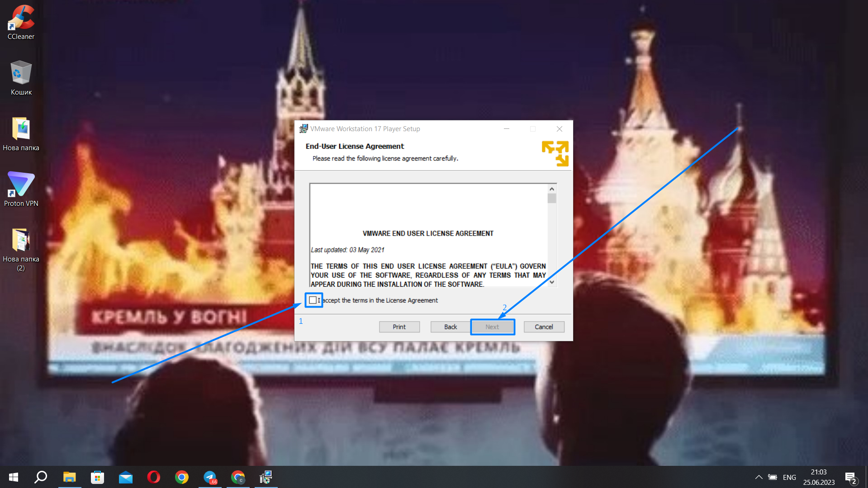This screenshot has height=488, width=868.
Task: Open the Mail app in the taskbar
Action: [126, 477]
